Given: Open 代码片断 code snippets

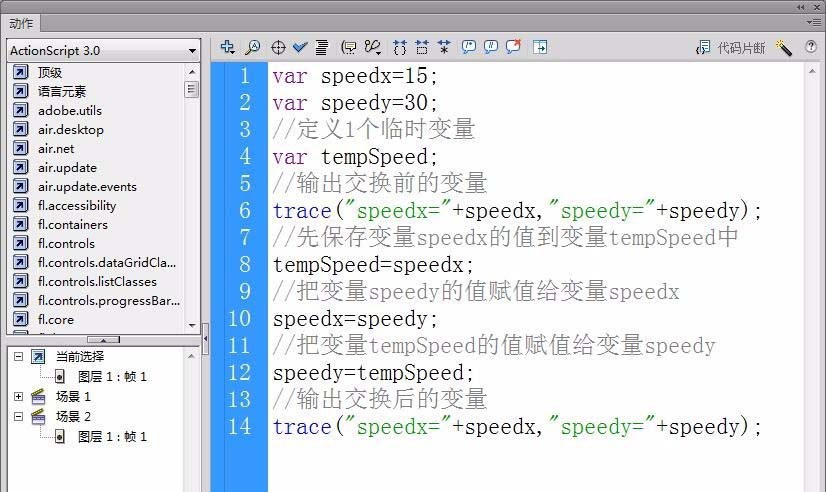Looking at the screenshot, I should (730, 48).
